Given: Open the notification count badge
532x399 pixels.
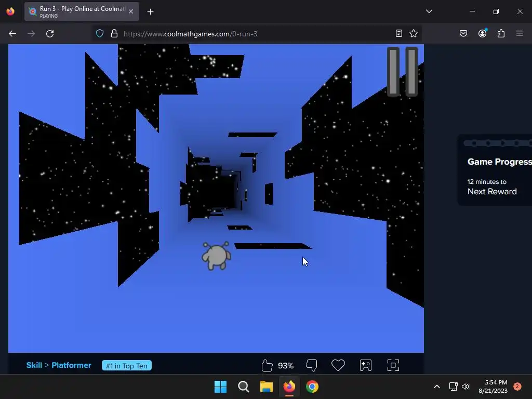Looking at the screenshot, I should pos(517,387).
